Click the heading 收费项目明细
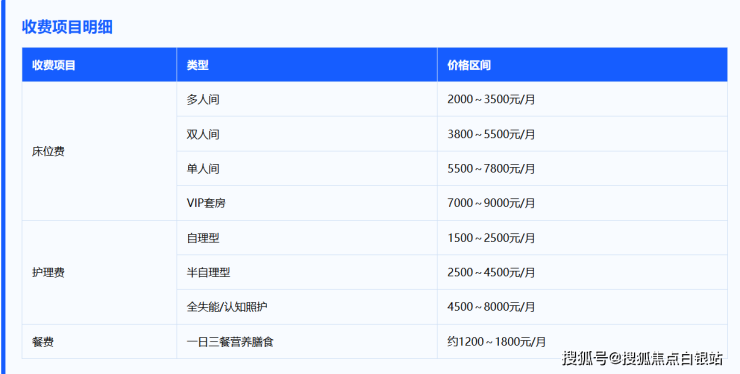 pos(67,27)
